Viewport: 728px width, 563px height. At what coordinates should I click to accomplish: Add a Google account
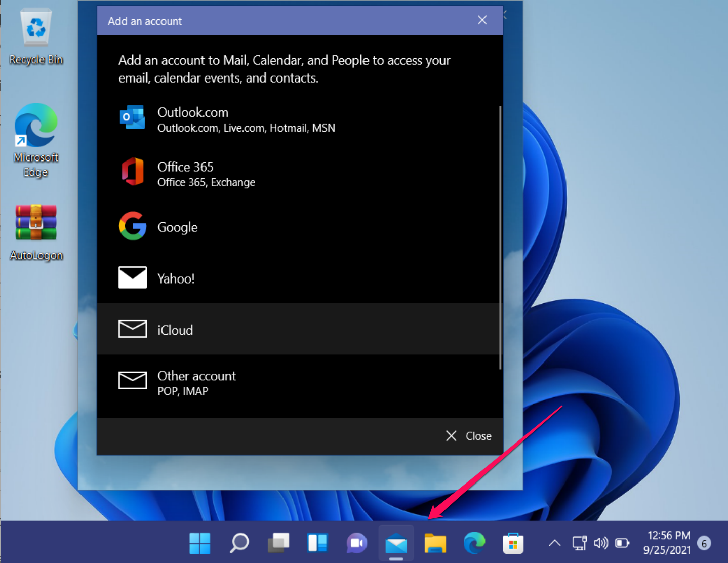[x=177, y=227]
